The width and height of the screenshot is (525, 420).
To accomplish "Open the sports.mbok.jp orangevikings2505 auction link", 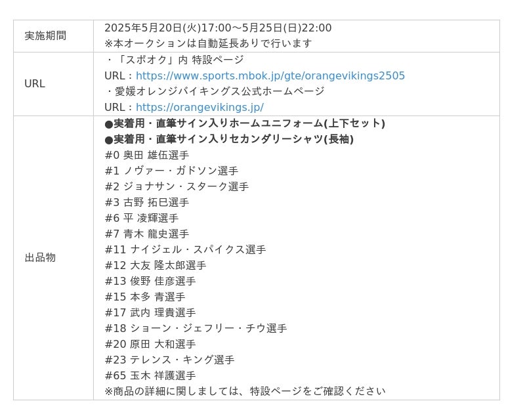I will click(270, 75).
